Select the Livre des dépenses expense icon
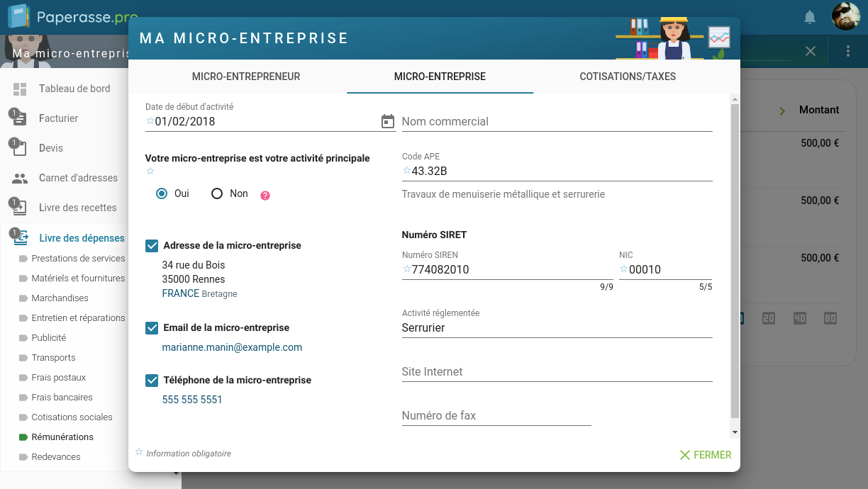868x489 pixels. 20,237
